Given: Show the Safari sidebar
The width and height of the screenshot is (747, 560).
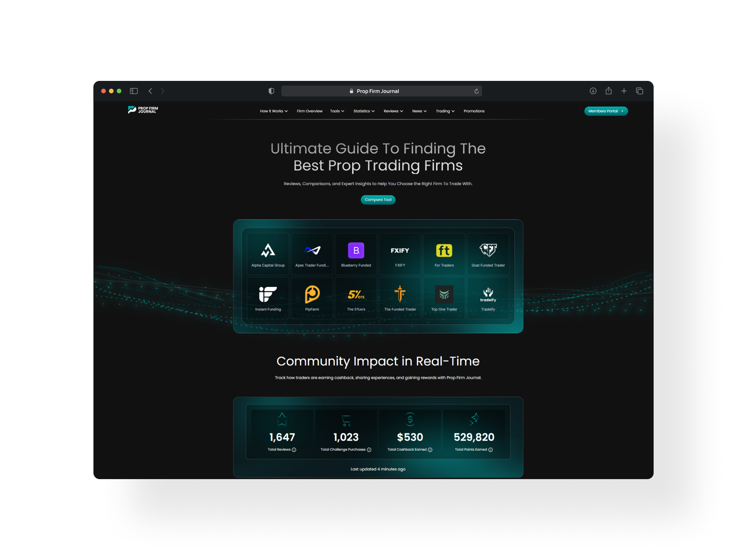Looking at the screenshot, I should [x=134, y=91].
